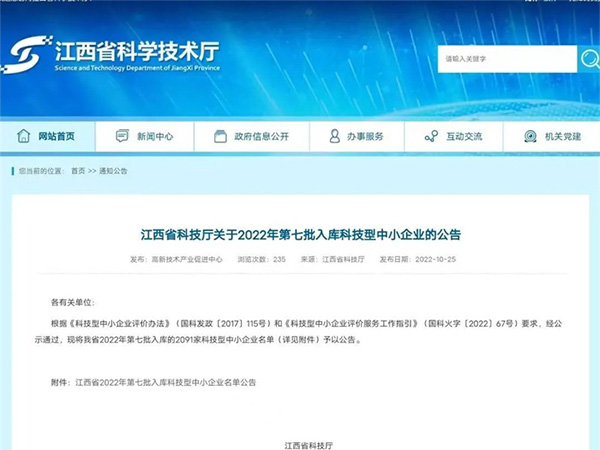Click the announcement title about 第七批入库科技型中小企业
The image size is (600, 450).
300,235
